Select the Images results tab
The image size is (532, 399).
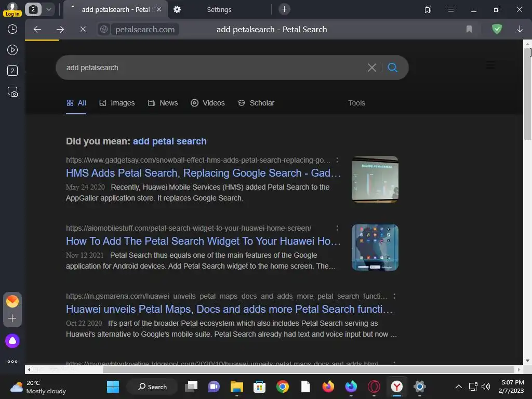pyautogui.click(x=117, y=103)
